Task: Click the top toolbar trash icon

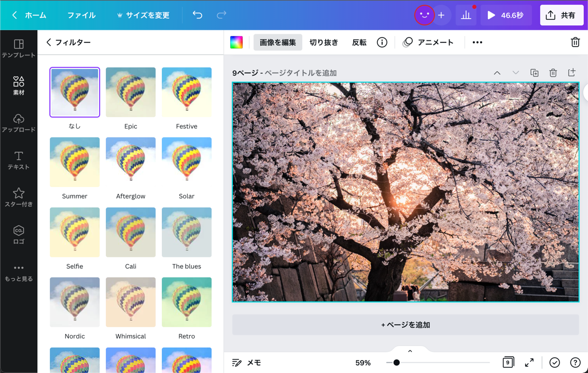Action: 575,42
